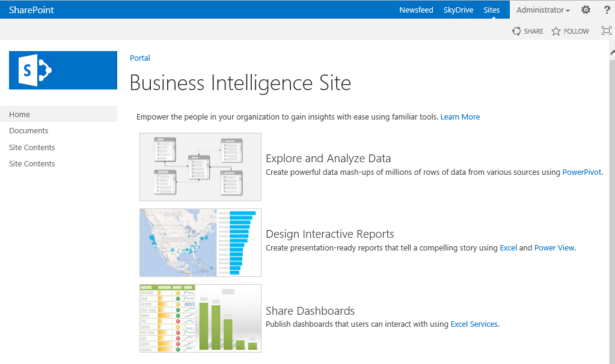The height and width of the screenshot is (364, 615).
Task: Open the Power View link
Action: (554, 248)
